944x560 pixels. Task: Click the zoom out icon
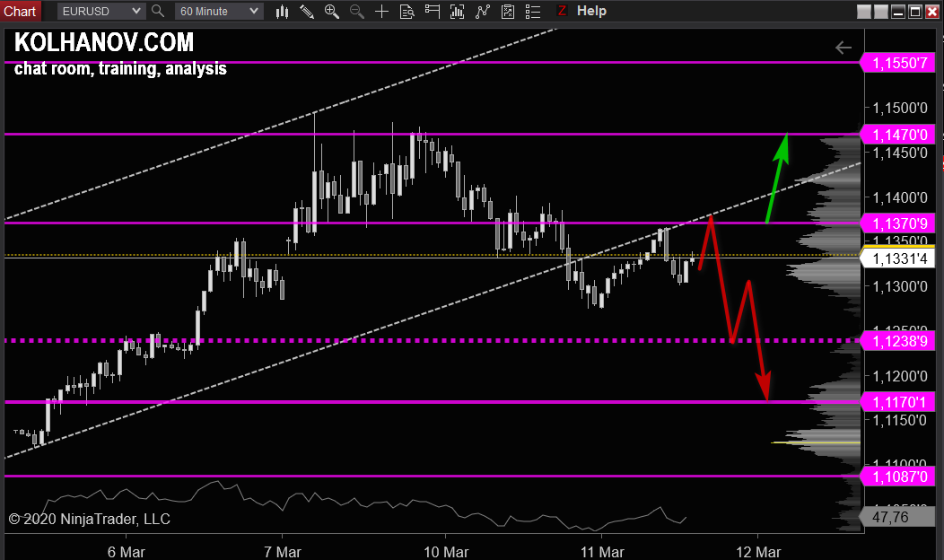[x=356, y=11]
